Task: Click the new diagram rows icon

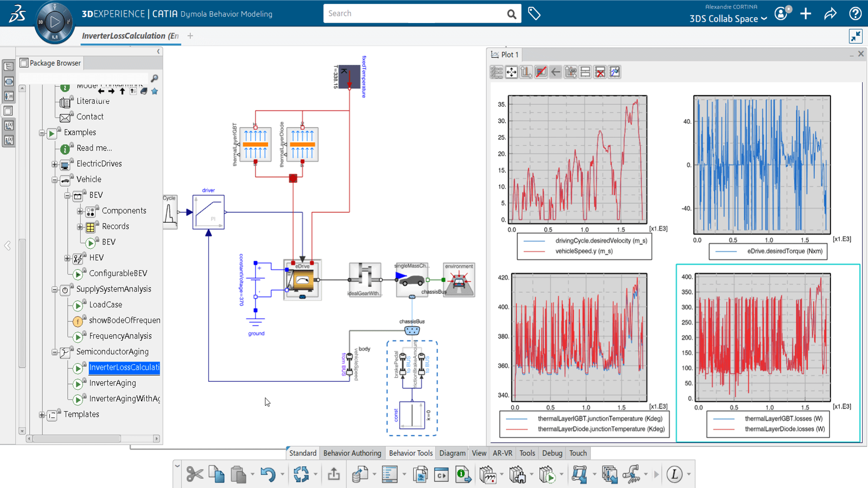Action: point(585,72)
